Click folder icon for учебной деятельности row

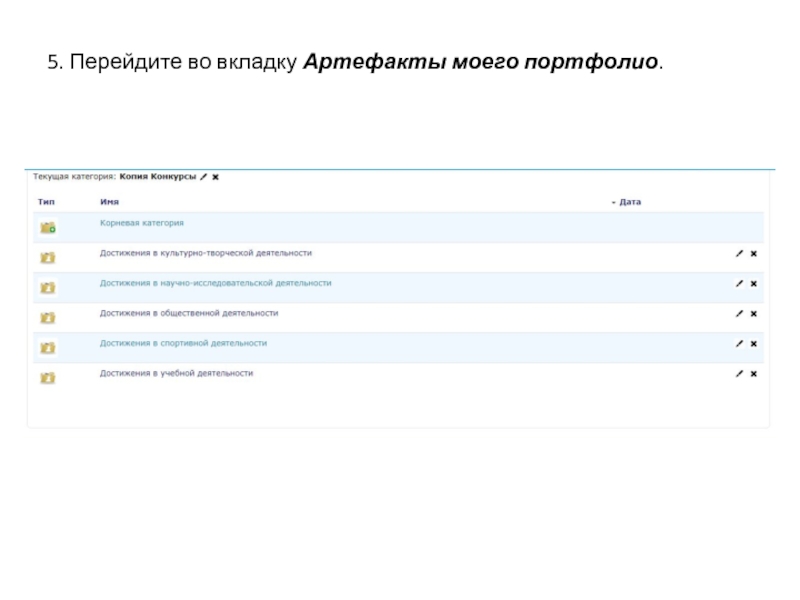click(x=47, y=378)
